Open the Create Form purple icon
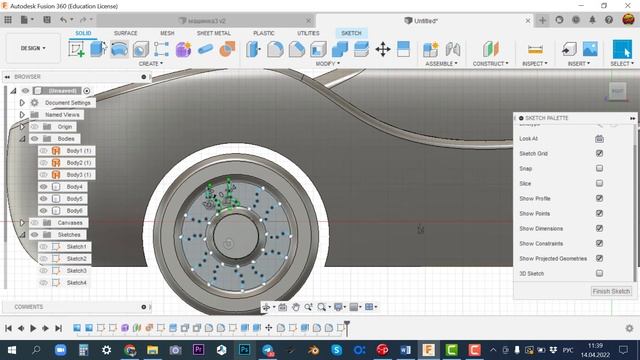 pos(183,49)
